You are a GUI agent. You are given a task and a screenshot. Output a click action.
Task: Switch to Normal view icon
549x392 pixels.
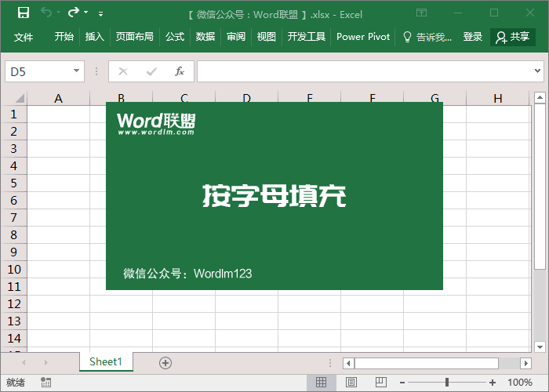coord(321,383)
